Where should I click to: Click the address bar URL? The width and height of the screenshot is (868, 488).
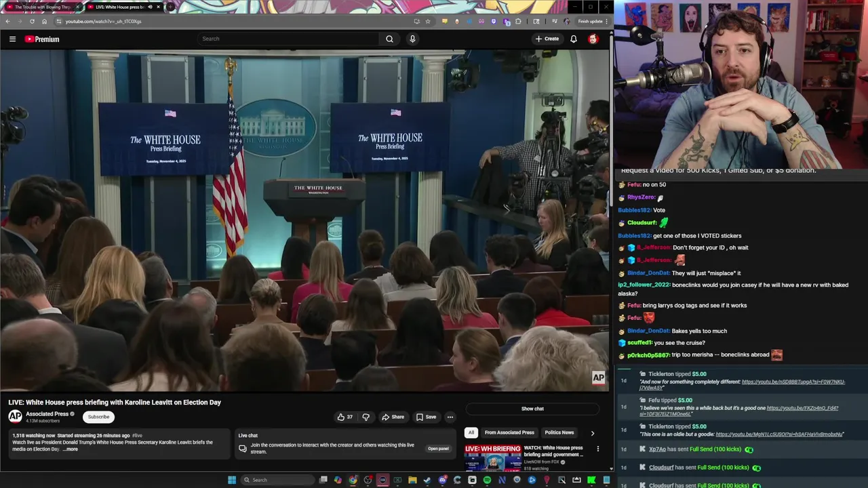(103, 21)
